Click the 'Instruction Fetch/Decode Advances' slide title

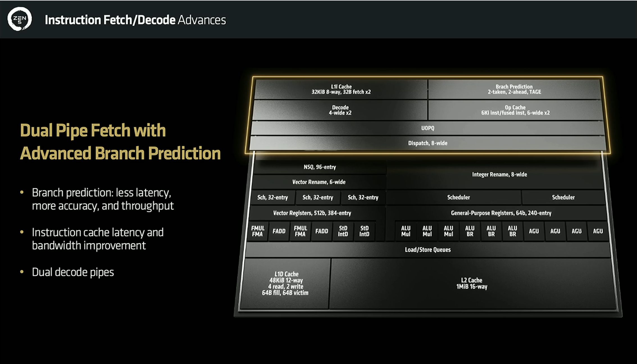pos(135,20)
